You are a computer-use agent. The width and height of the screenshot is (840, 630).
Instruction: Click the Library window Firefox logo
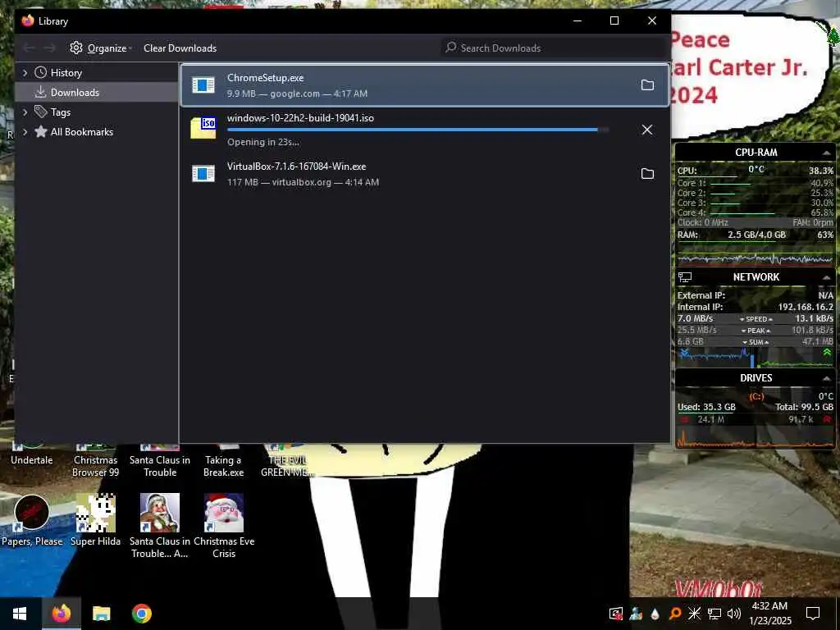click(x=28, y=21)
